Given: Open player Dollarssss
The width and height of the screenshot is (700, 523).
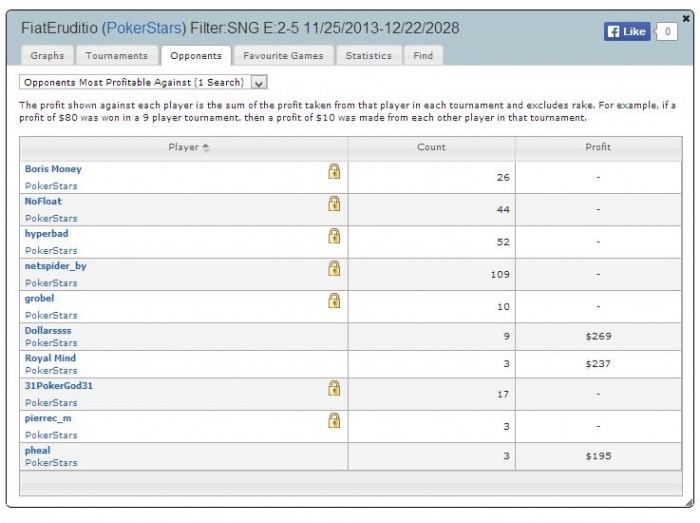Looking at the screenshot, I should 48,331.
